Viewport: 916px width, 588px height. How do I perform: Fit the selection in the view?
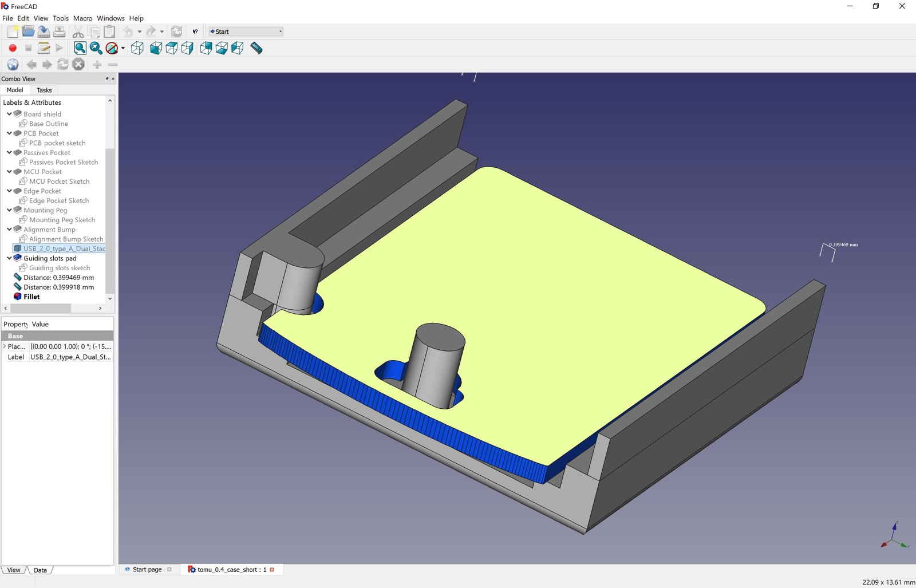coord(96,48)
